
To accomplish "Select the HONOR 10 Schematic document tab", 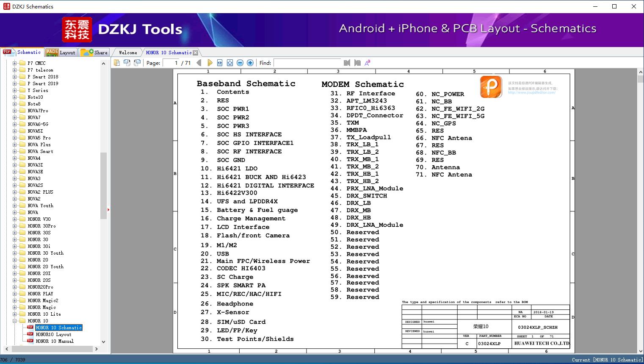I will coord(169,53).
